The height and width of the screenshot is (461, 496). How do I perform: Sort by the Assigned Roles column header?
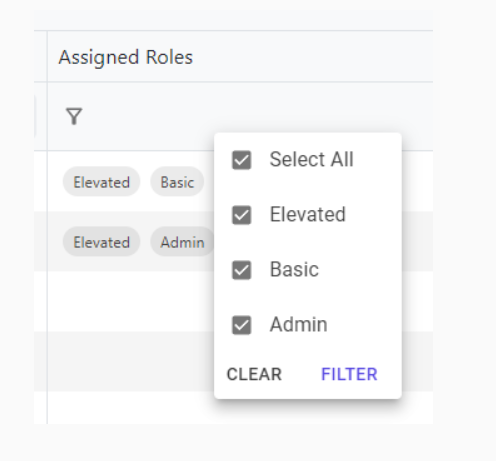(x=126, y=57)
